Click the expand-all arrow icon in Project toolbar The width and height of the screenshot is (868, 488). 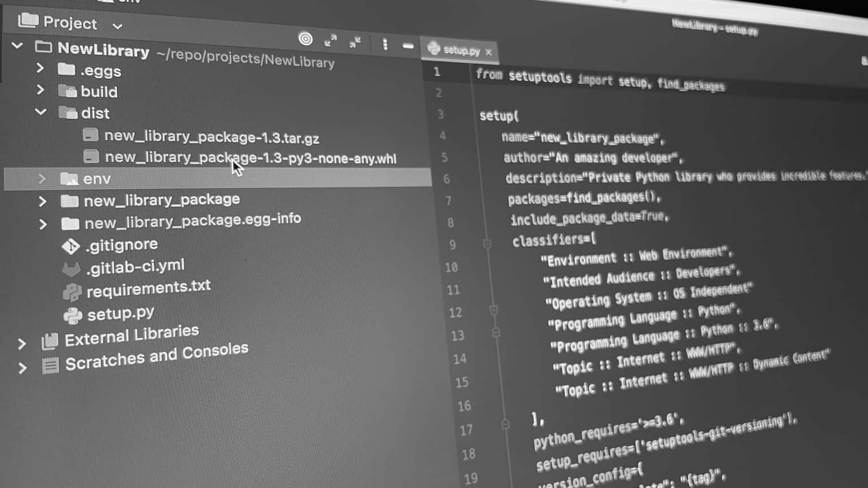click(x=331, y=41)
